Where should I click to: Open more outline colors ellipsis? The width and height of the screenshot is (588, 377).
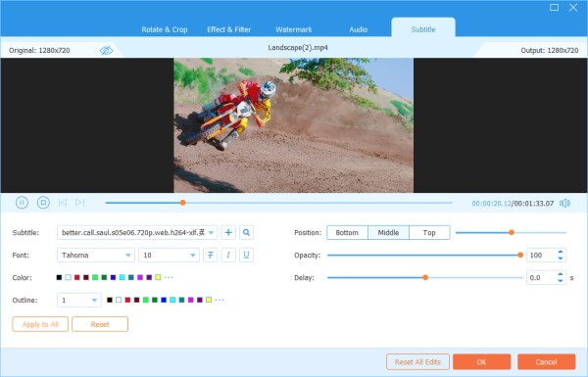[x=220, y=301]
